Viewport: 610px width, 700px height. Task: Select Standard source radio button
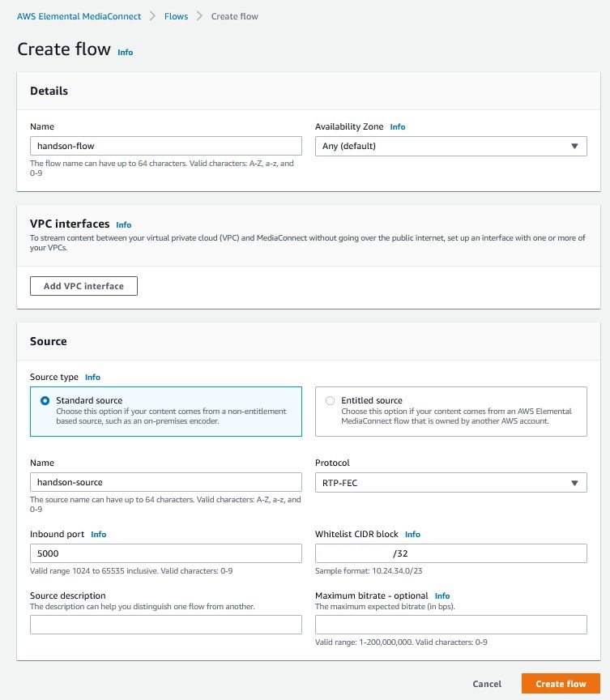45,400
